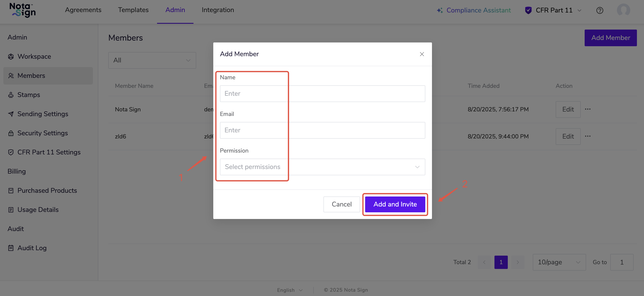The height and width of the screenshot is (296, 644).
Task: Open the Select permissions dropdown
Action: coord(322,167)
